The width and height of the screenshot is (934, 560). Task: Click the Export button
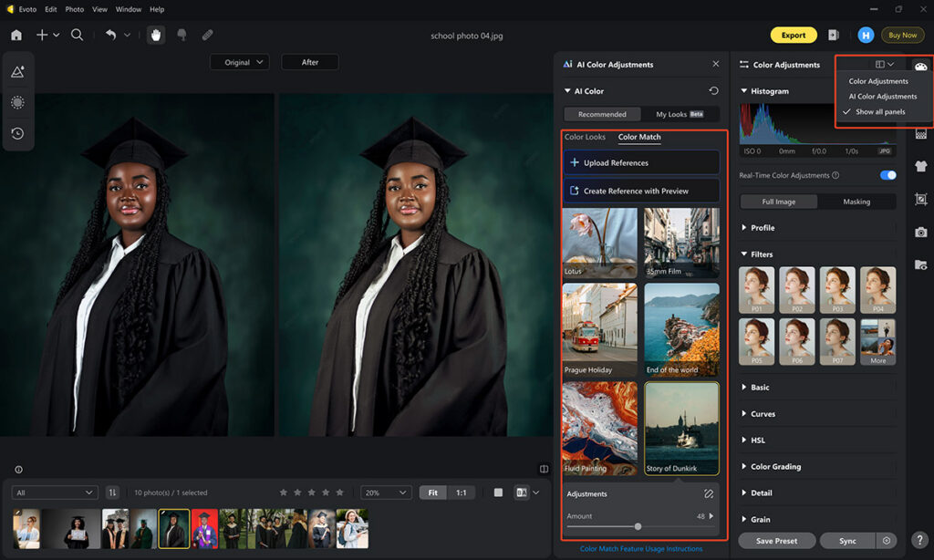tap(794, 36)
